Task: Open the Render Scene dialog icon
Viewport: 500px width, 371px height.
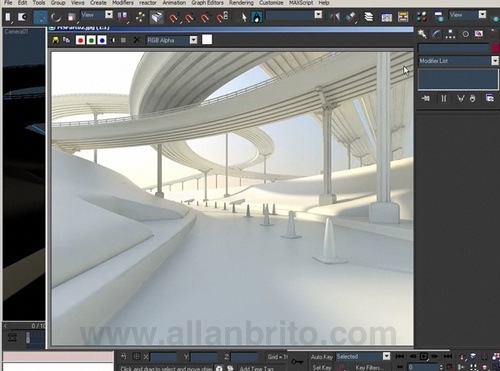Action: [x=439, y=17]
